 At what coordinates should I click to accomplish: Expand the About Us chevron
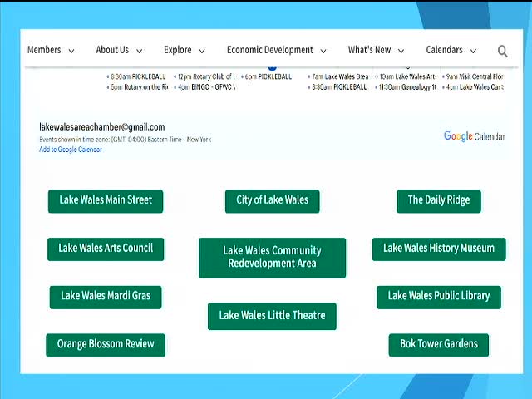coord(140,51)
